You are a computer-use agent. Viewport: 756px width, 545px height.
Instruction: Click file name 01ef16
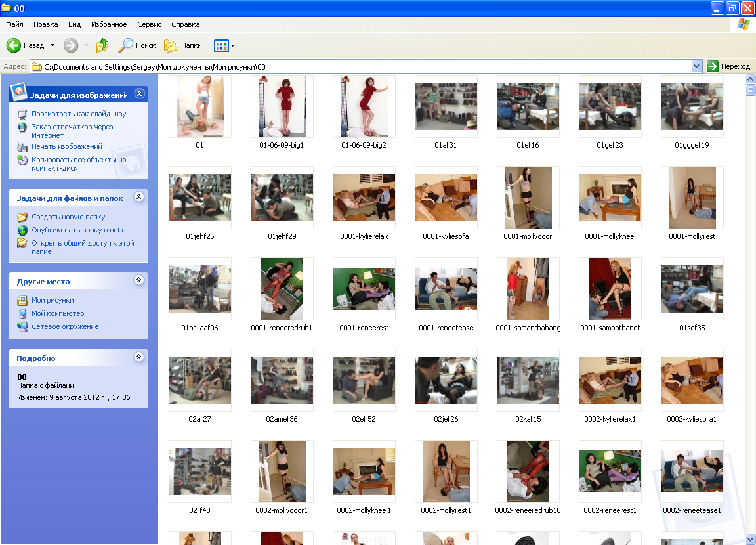point(528,145)
